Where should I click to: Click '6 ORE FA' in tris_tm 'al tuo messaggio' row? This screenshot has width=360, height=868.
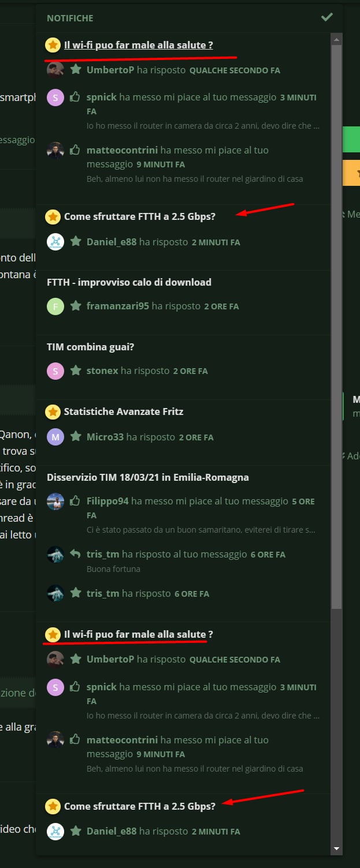tap(268, 555)
